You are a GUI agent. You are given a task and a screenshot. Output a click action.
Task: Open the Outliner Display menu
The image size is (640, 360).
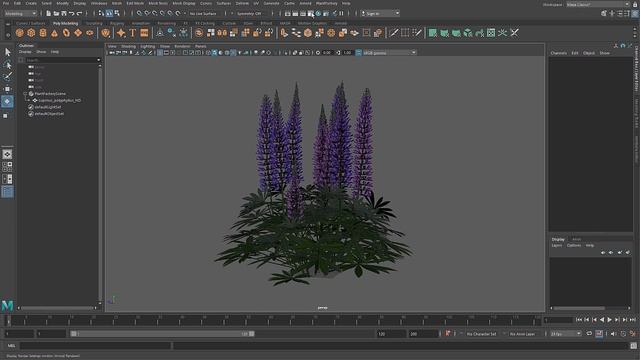coord(25,52)
